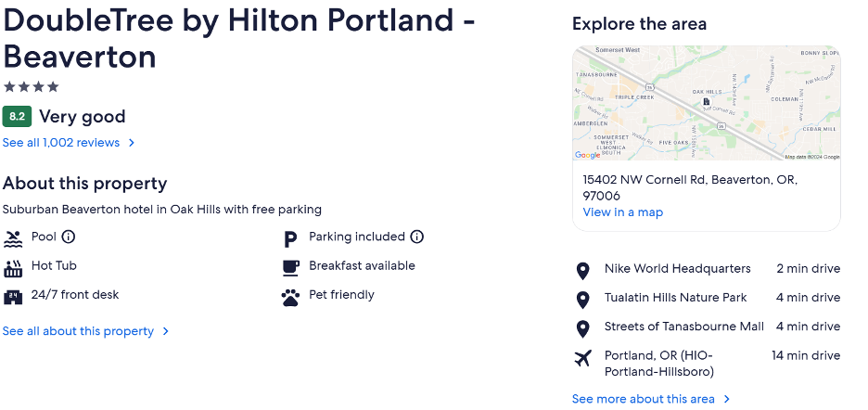This screenshot has width=868, height=410.
Task: Click the 8.2 rating badge
Action: [18, 116]
